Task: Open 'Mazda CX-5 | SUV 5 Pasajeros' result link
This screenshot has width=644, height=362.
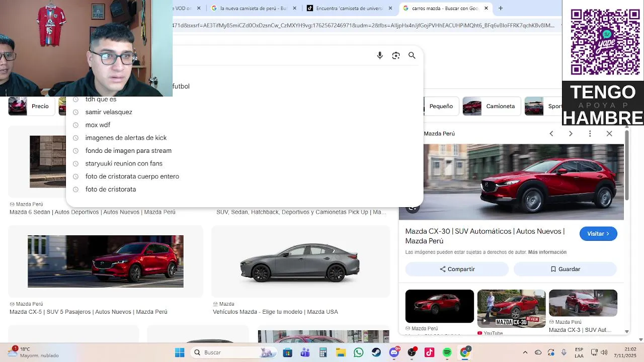Action: 89,312
